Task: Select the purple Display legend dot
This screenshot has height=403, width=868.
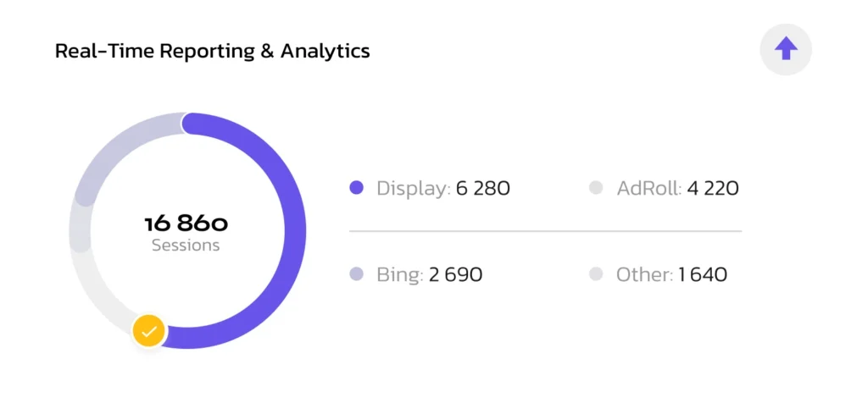Action: (357, 189)
